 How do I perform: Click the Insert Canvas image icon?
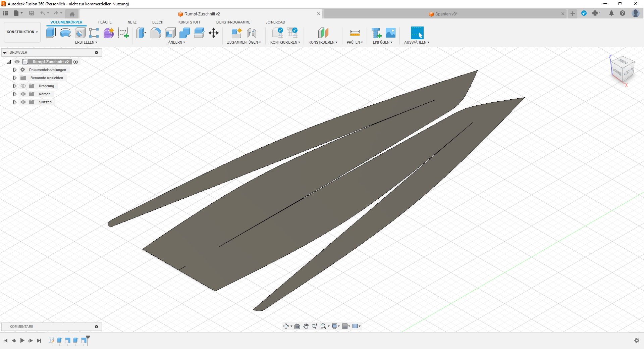click(390, 33)
